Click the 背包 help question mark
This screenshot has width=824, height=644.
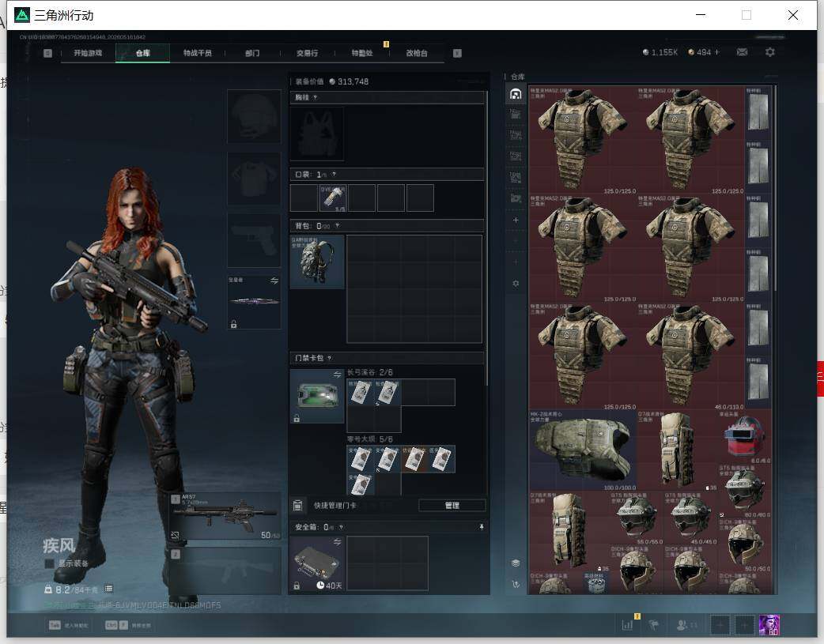point(338,226)
